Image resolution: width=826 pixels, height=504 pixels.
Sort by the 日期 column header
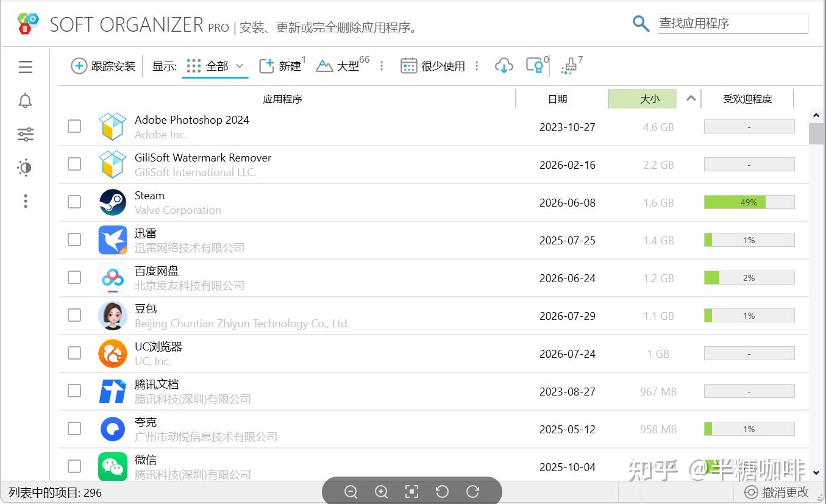[x=558, y=99]
